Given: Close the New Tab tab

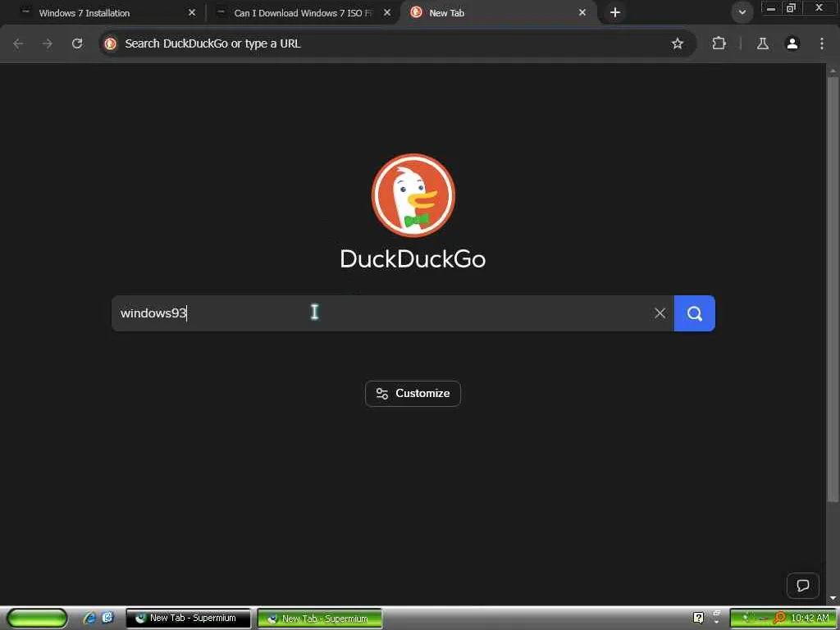Looking at the screenshot, I should [582, 13].
